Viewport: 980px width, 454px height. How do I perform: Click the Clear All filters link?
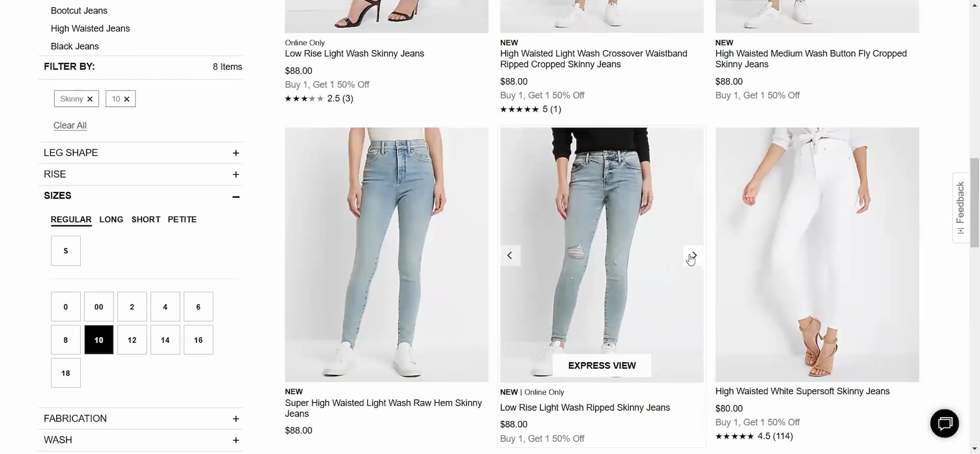click(70, 125)
